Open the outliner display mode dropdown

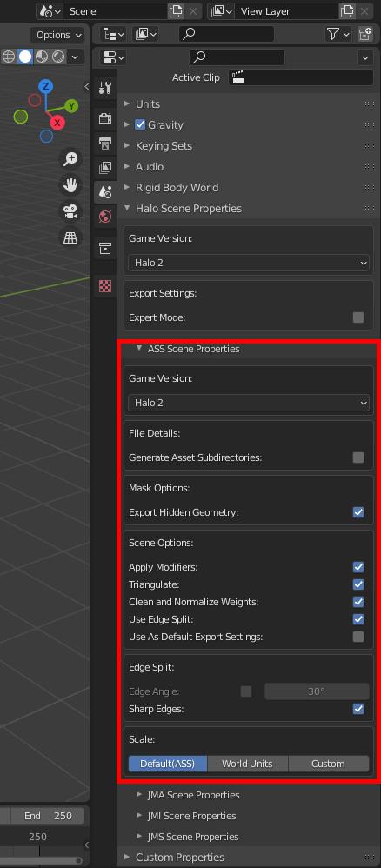[145, 34]
